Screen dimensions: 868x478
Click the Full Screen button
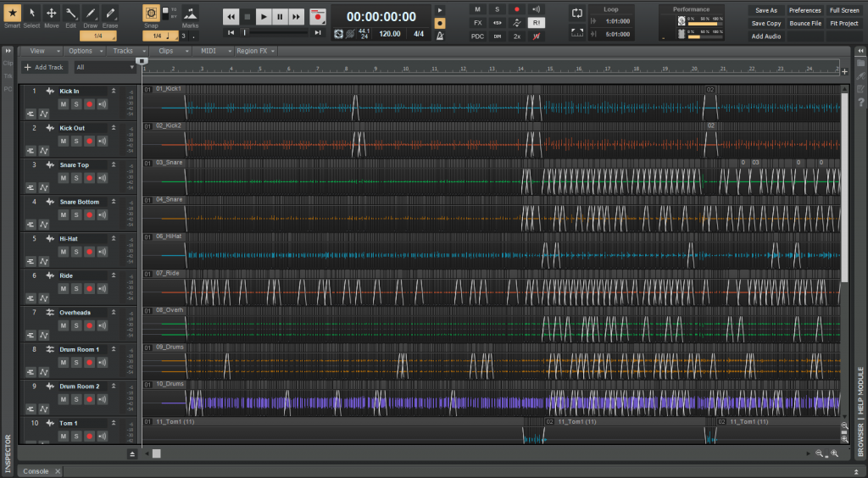pos(844,10)
